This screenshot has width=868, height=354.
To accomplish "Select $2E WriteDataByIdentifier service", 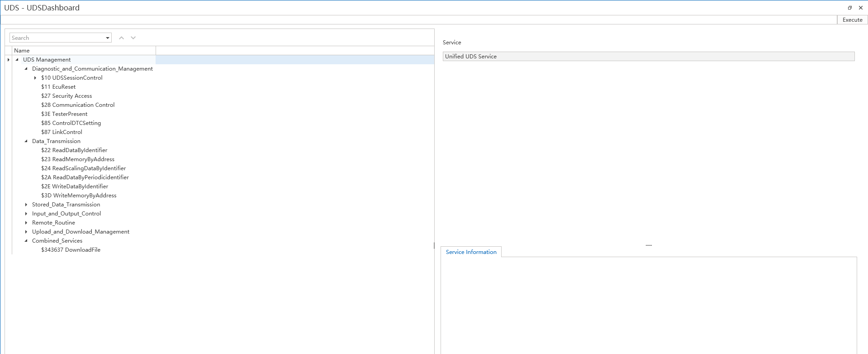I will (x=75, y=187).
